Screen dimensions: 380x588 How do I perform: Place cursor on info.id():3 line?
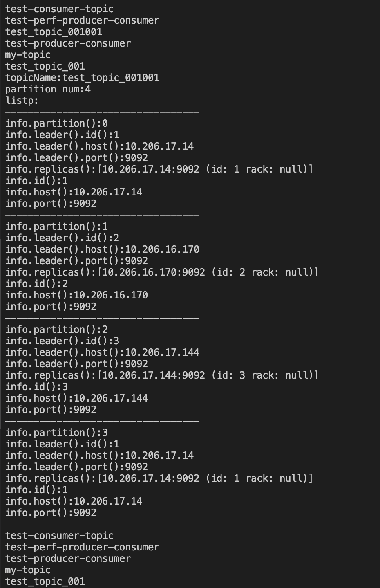click(x=36, y=387)
